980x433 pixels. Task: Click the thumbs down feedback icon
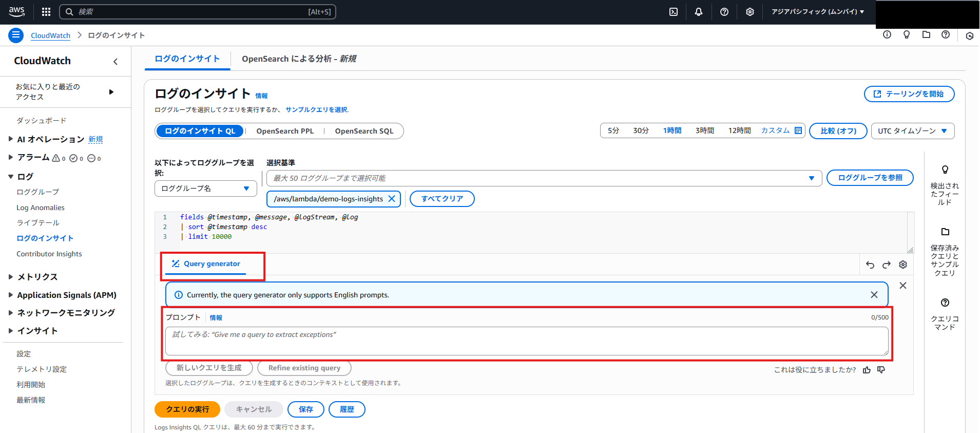pos(881,370)
